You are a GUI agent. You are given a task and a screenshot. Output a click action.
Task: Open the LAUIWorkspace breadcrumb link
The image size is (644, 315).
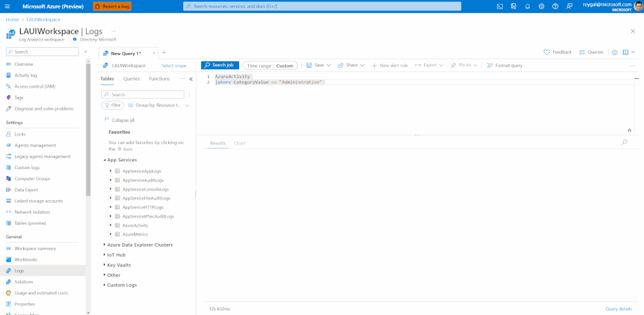[44, 20]
